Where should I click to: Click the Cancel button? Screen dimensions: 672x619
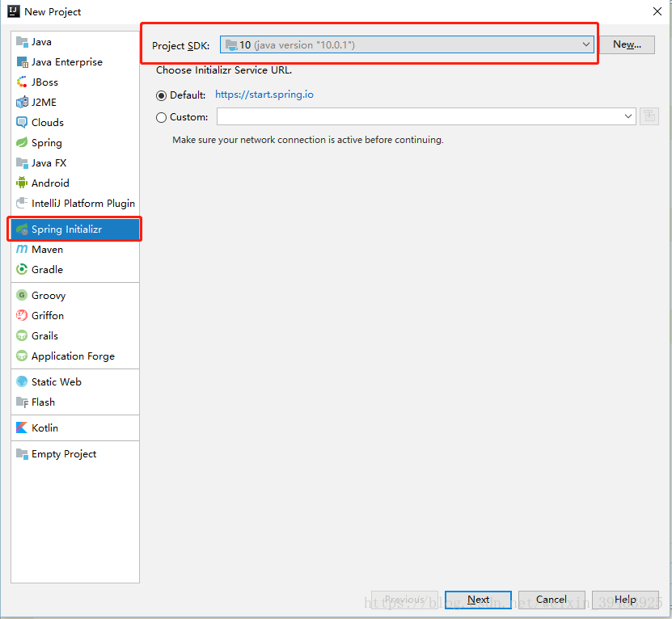552,600
